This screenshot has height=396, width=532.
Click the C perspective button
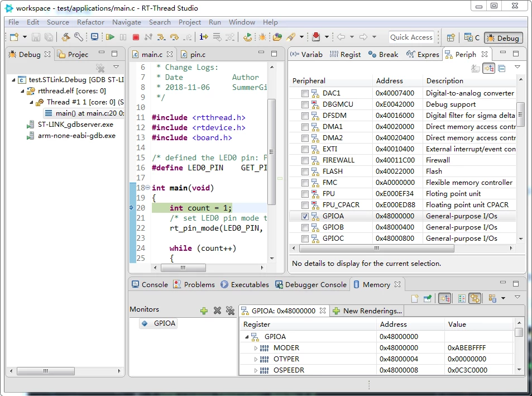(472, 37)
